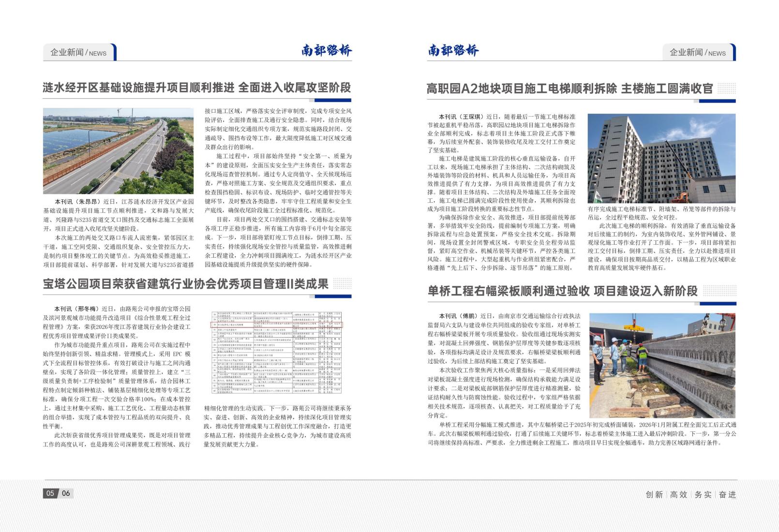The width and height of the screenshot is (779, 532).
Task: Click paragraph starting 单桥工程采用分幅施工模式推进
Action: [582, 433]
